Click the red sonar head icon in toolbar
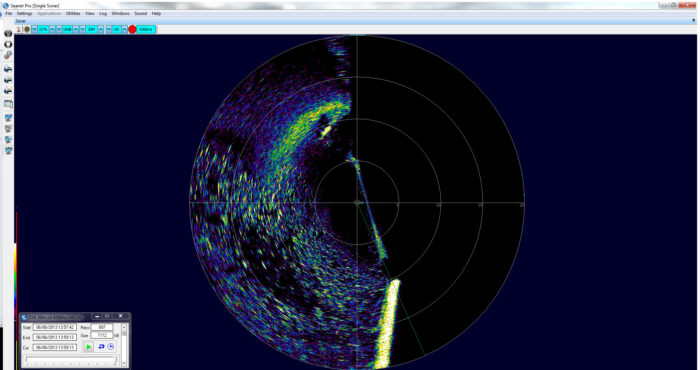 [x=19, y=29]
